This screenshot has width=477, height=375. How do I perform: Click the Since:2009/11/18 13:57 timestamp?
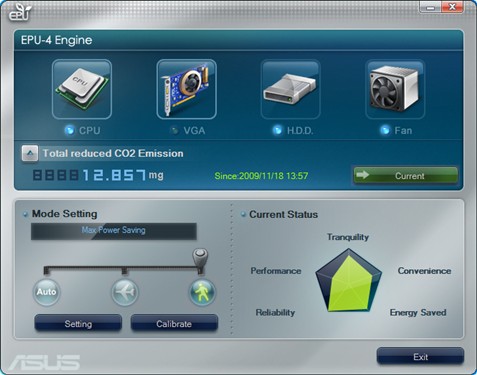coord(261,176)
